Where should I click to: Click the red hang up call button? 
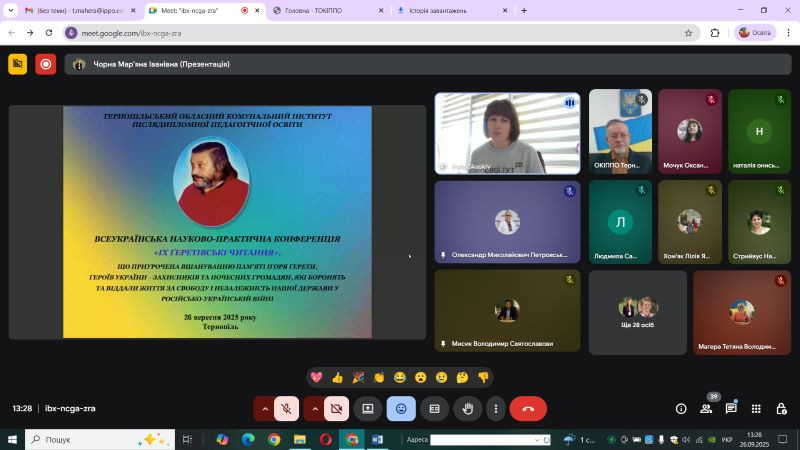coord(528,408)
